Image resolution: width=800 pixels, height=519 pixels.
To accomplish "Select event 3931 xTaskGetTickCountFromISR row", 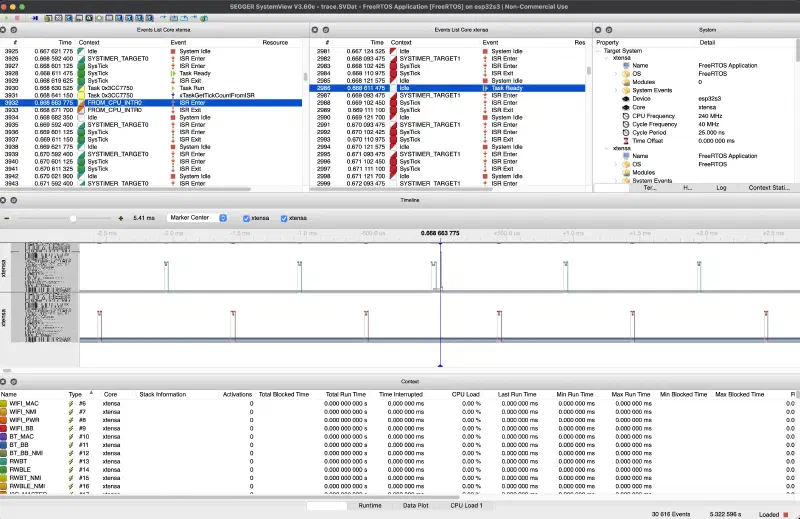I will click(x=151, y=95).
